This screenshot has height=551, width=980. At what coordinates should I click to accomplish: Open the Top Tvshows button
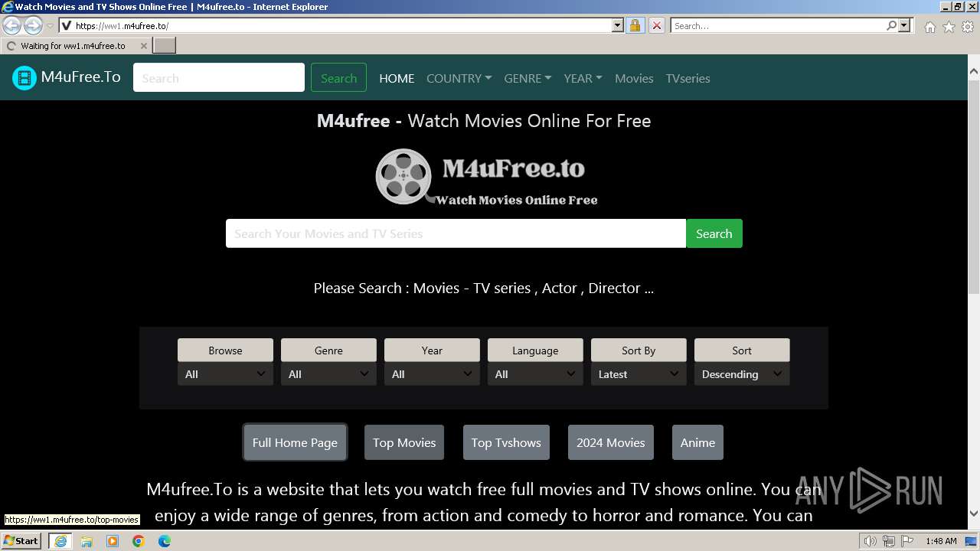click(x=506, y=442)
